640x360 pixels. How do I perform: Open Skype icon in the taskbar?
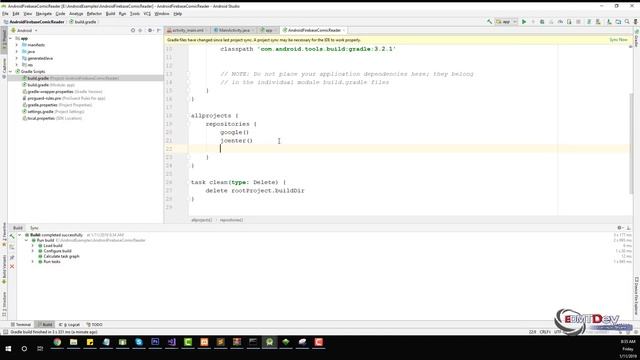pyautogui.click(x=139, y=342)
